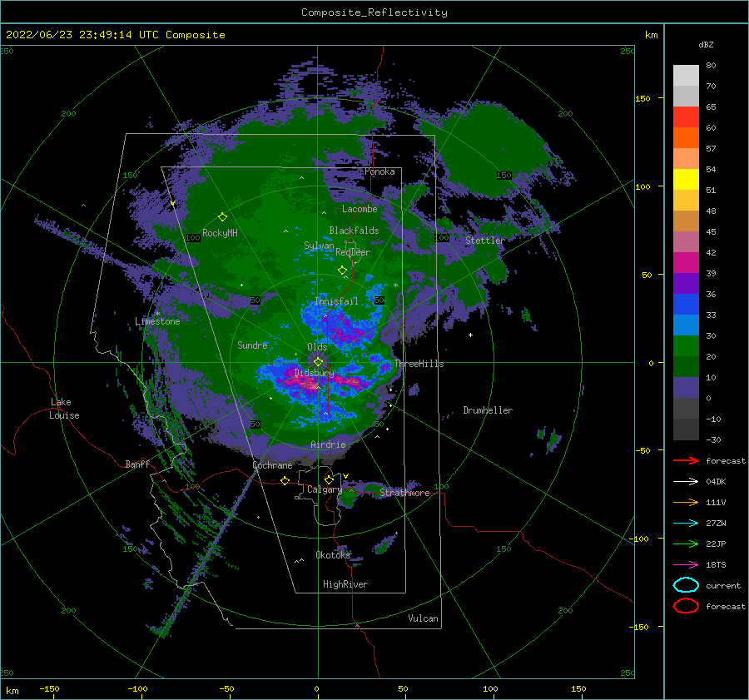This screenshot has width=749, height=700.
Task: Click the Cochrane town label
Action: pos(272,465)
